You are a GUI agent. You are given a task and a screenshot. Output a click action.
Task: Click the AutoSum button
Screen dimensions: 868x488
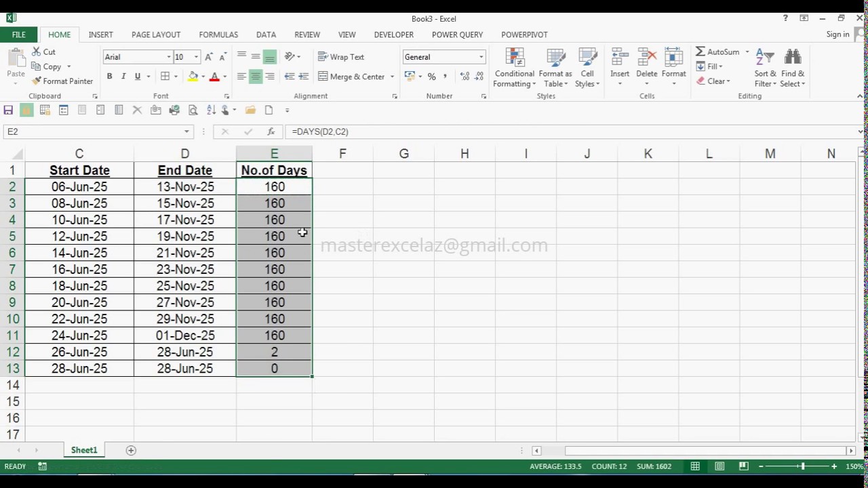tap(718, 52)
